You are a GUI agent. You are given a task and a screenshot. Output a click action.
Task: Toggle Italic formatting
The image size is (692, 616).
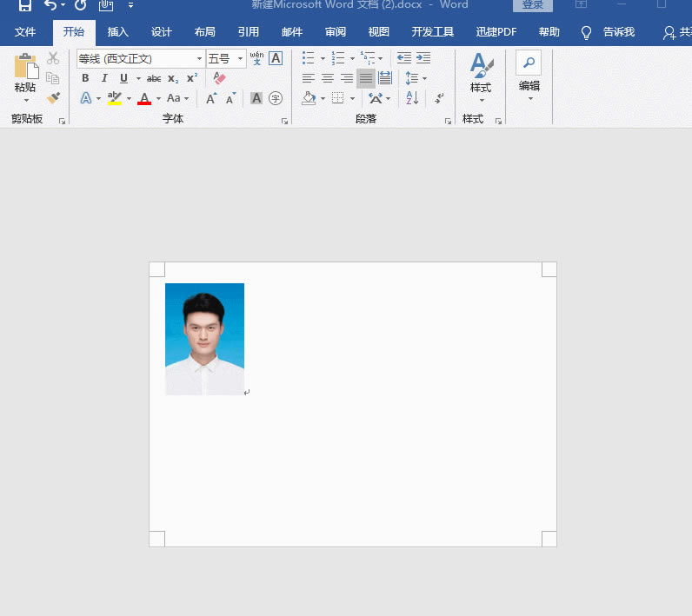click(x=104, y=78)
